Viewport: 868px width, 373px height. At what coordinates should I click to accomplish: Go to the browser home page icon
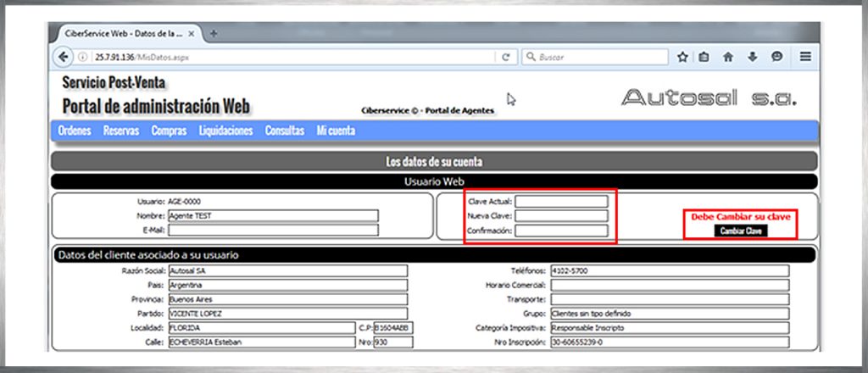[x=727, y=57]
